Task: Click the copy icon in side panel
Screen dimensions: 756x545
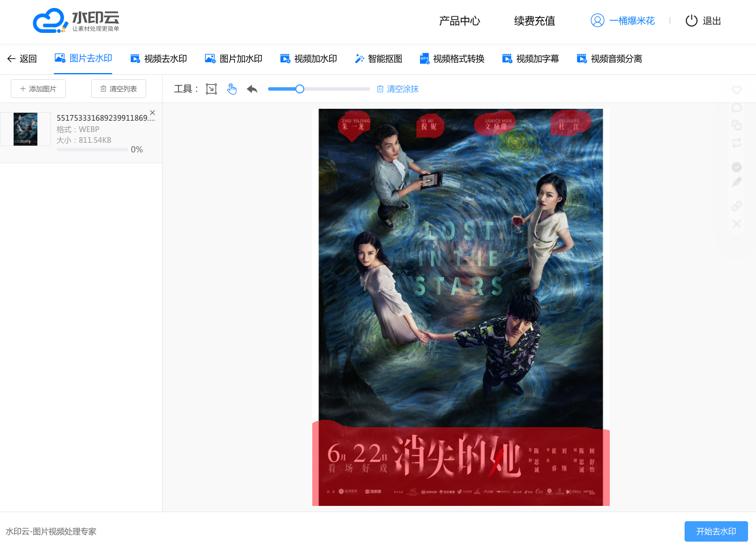Action: [737, 125]
